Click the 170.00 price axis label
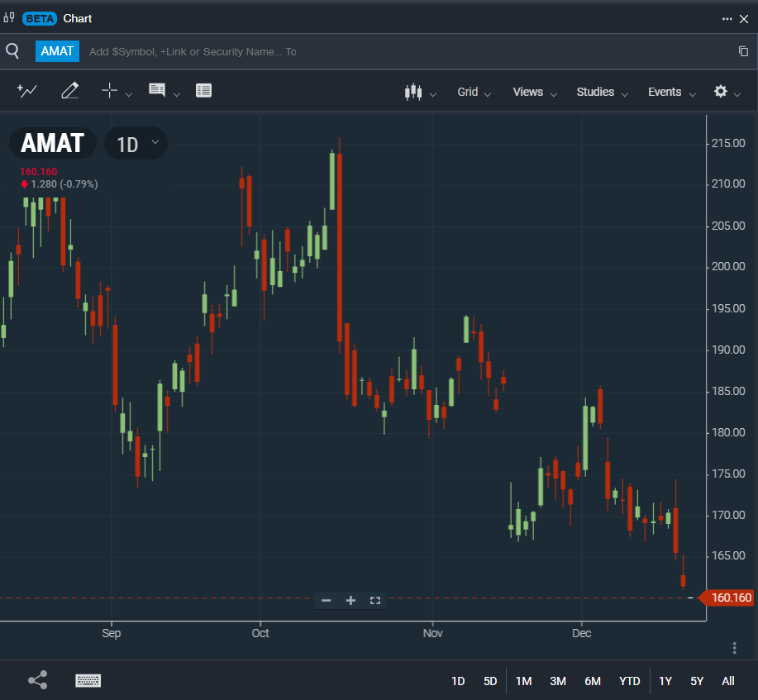This screenshot has height=700, width=758. [x=728, y=515]
